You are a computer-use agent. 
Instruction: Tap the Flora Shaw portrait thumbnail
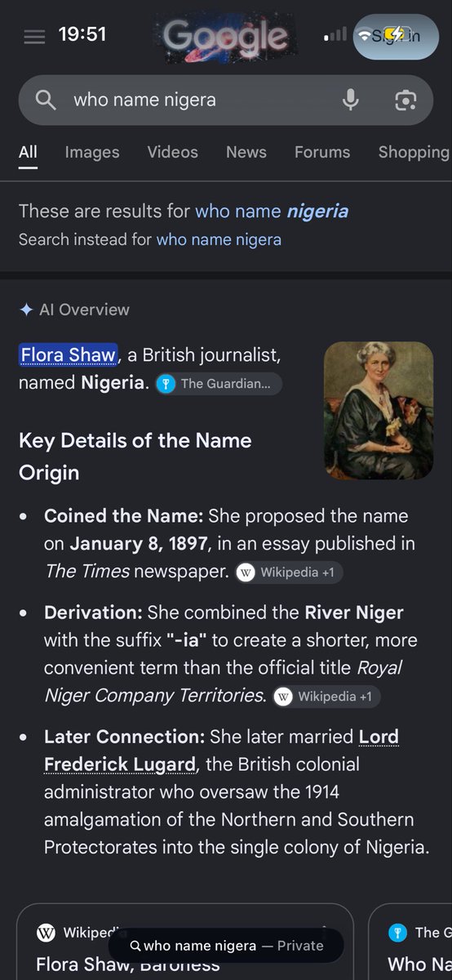[379, 411]
